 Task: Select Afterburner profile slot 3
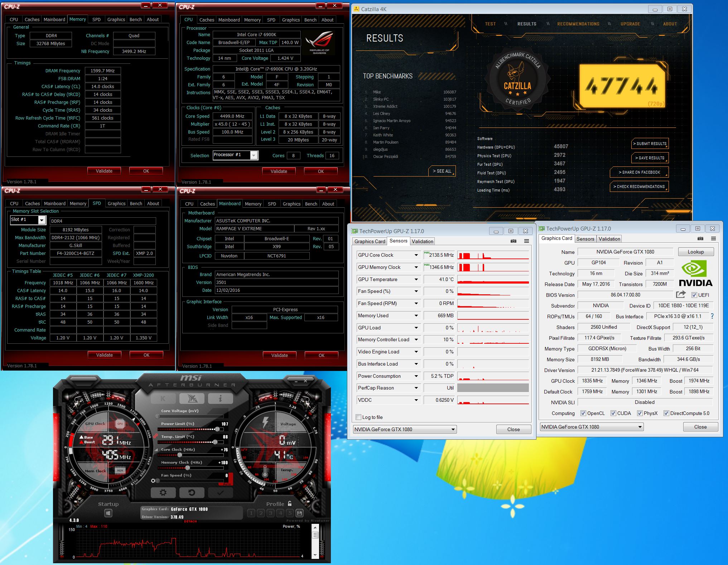(271, 513)
